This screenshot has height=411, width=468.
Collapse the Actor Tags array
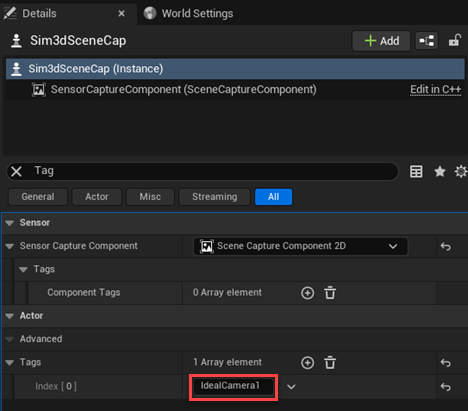coord(10,362)
